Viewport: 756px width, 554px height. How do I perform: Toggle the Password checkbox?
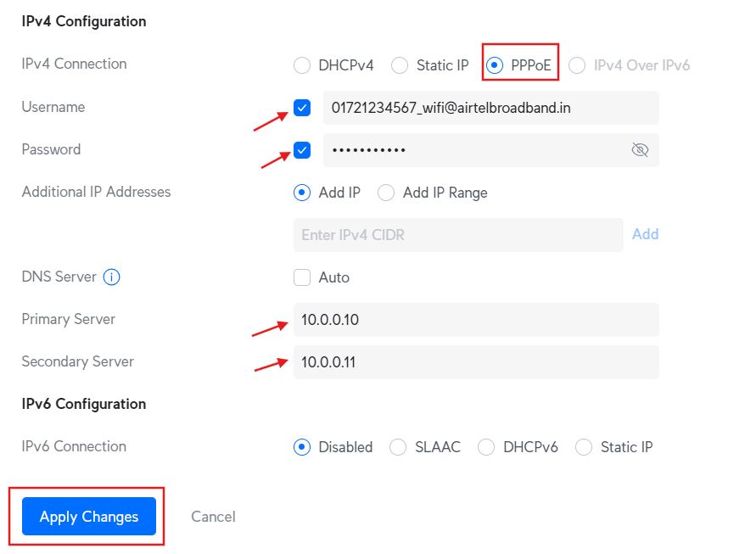pos(302,150)
